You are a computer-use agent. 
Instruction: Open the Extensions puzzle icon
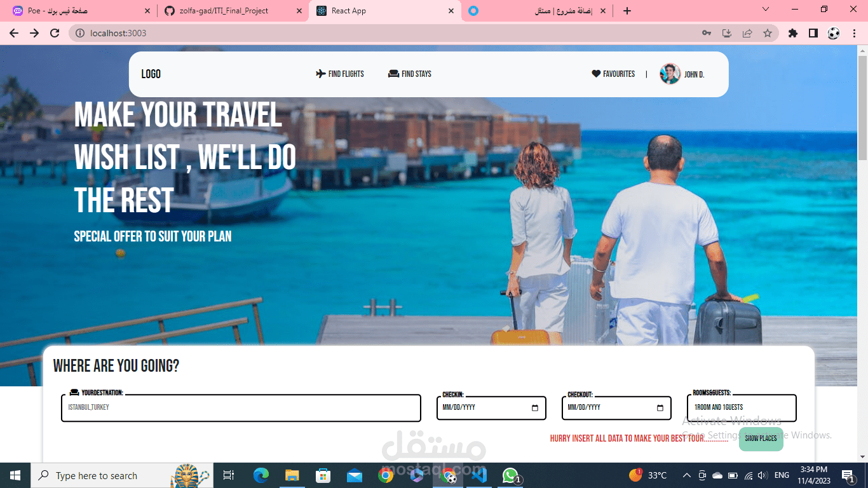coord(793,33)
